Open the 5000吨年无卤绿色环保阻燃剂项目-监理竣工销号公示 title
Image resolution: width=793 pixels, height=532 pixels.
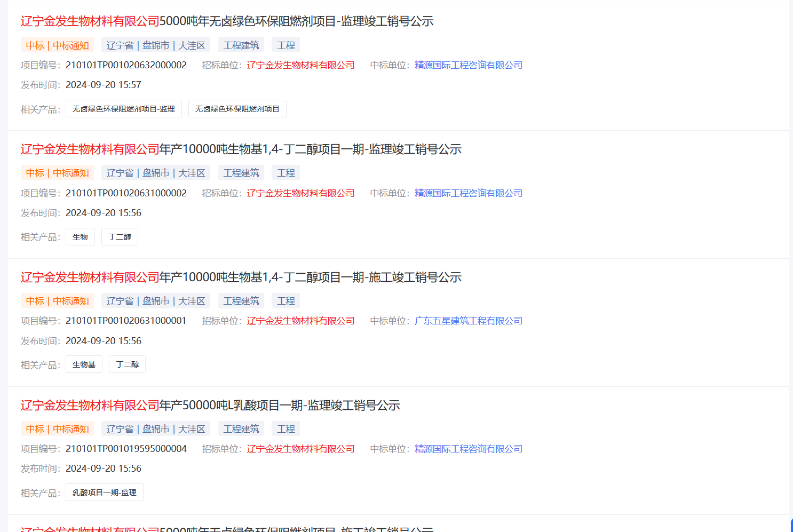[x=227, y=21]
